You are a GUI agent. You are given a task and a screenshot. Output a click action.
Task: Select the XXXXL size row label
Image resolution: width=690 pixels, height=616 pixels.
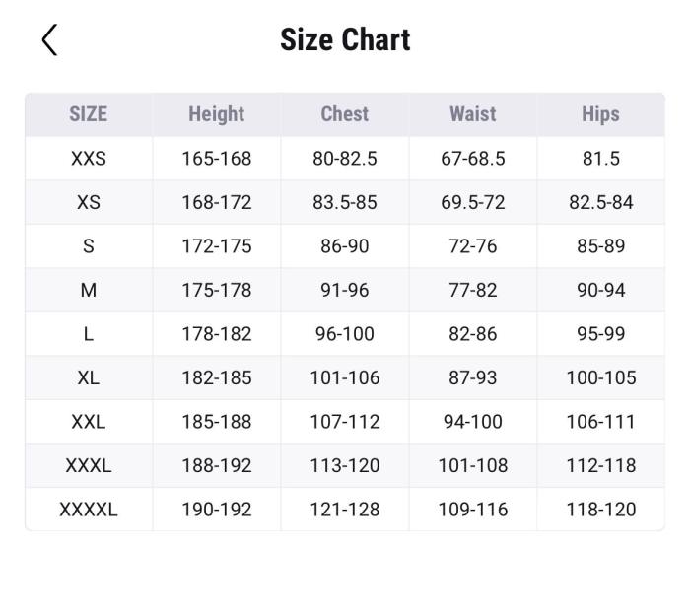(x=89, y=510)
